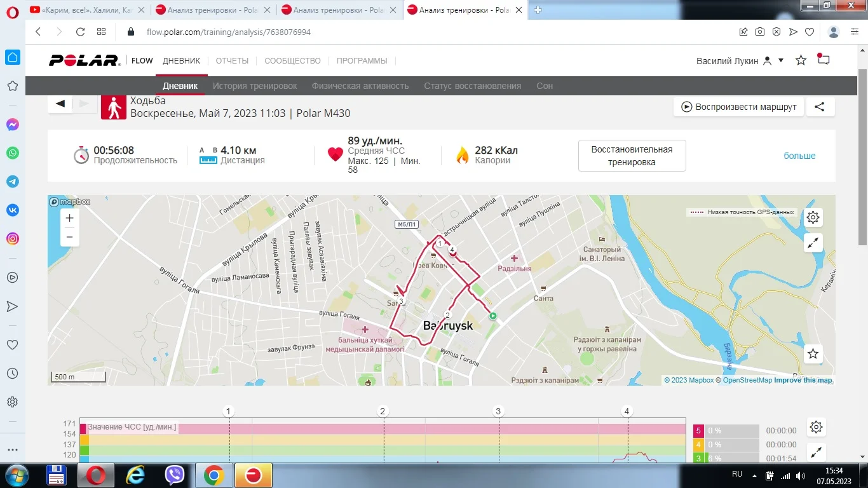Open Дневник in top navigation

(x=181, y=61)
